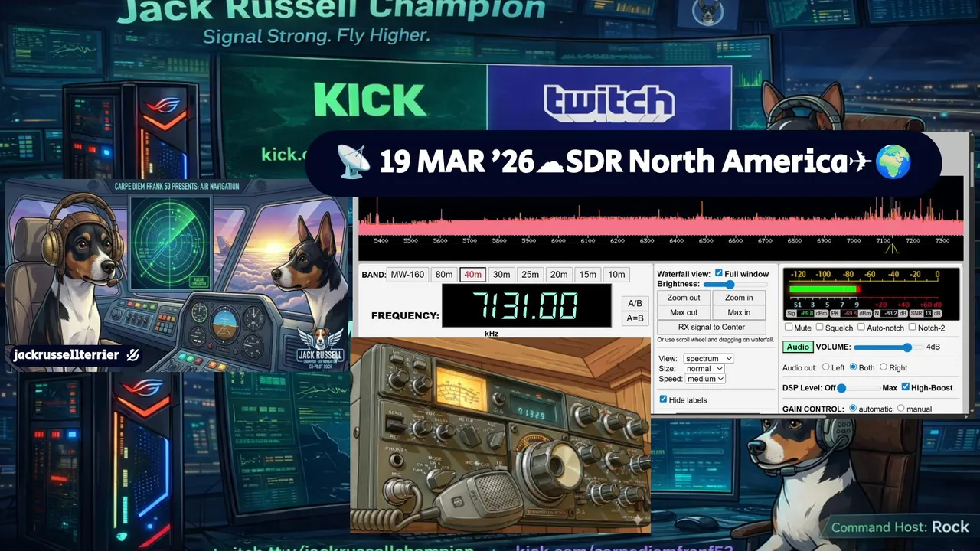Click the satellite dish emoji in title
Image resolution: width=980 pixels, height=551 pixels.
(x=354, y=161)
